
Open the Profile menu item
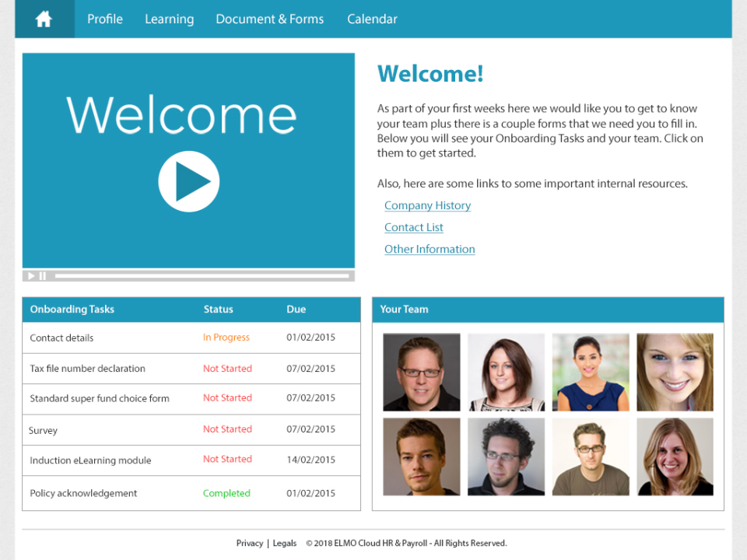[x=105, y=19]
